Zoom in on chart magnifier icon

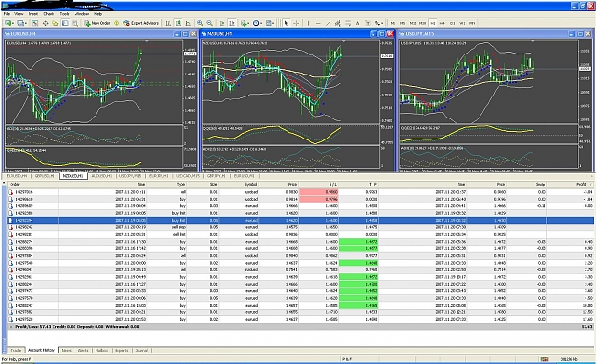200,23
